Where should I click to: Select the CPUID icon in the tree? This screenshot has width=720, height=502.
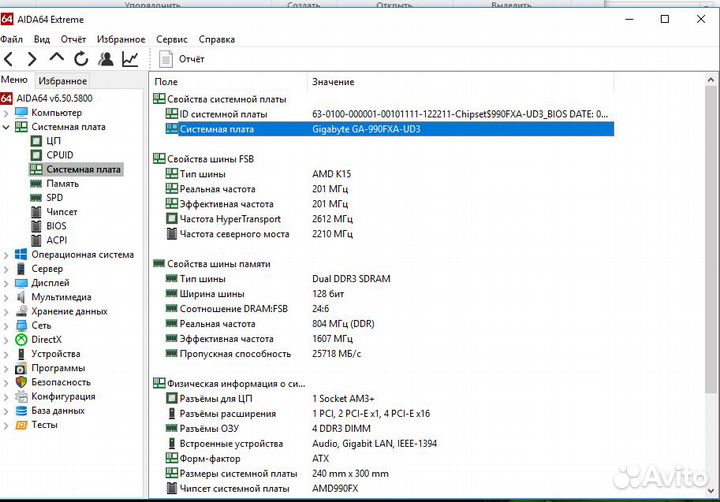(x=36, y=155)
